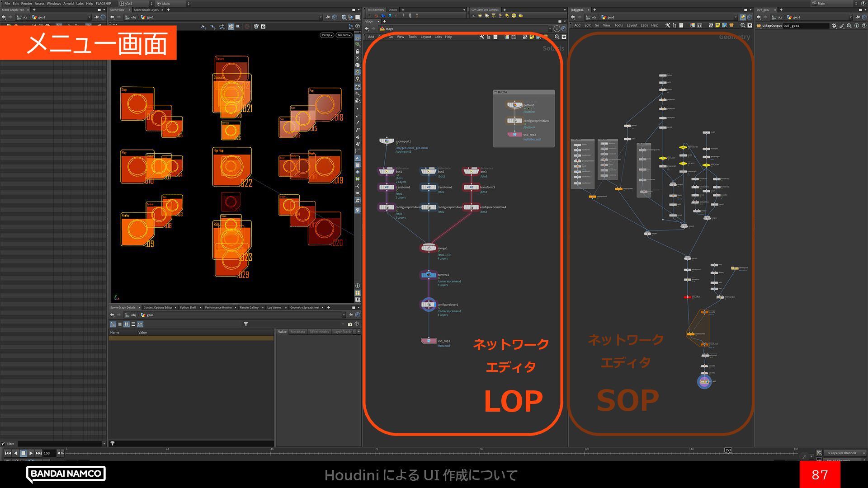Open the No cam camera dropdown
The image size is (868, 488).
coord(344,35)
